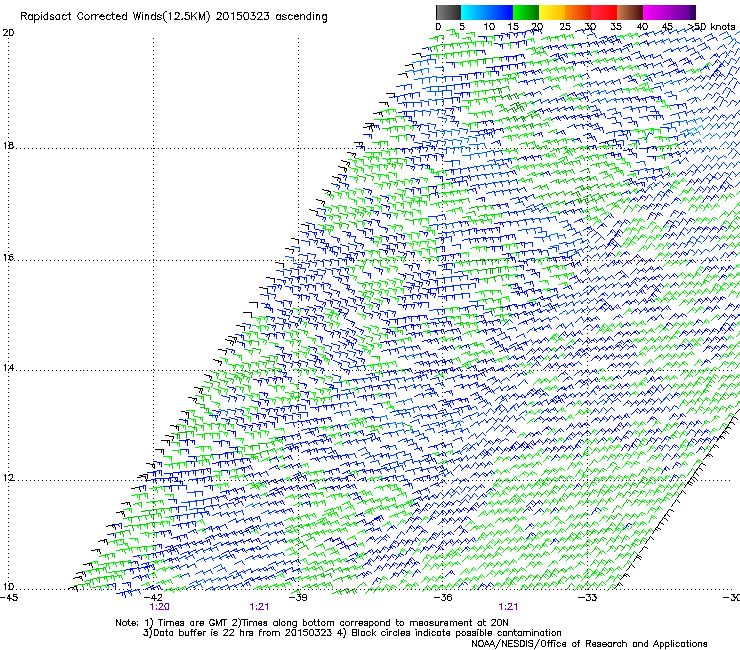The image size is (740, 650).
Task: Click the red 30-35 knots color swatch
Action: [x=604, y=12]
